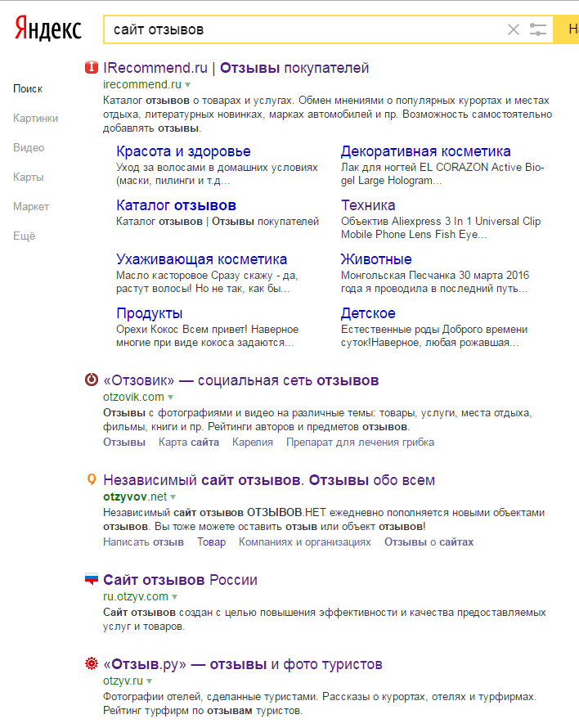
Task: Click the IRecommend red favicon
Action: point(92,67)
